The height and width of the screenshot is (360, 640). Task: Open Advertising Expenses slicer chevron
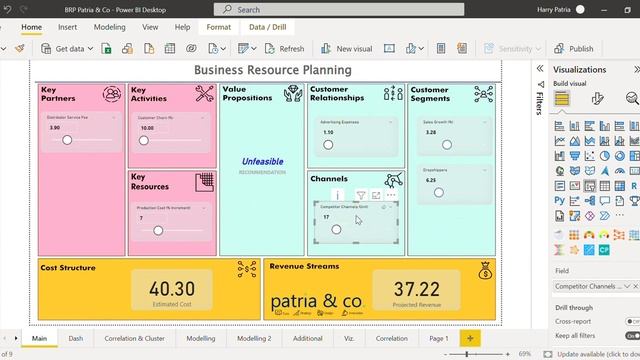pyautogui.click(x=391, y=122)
